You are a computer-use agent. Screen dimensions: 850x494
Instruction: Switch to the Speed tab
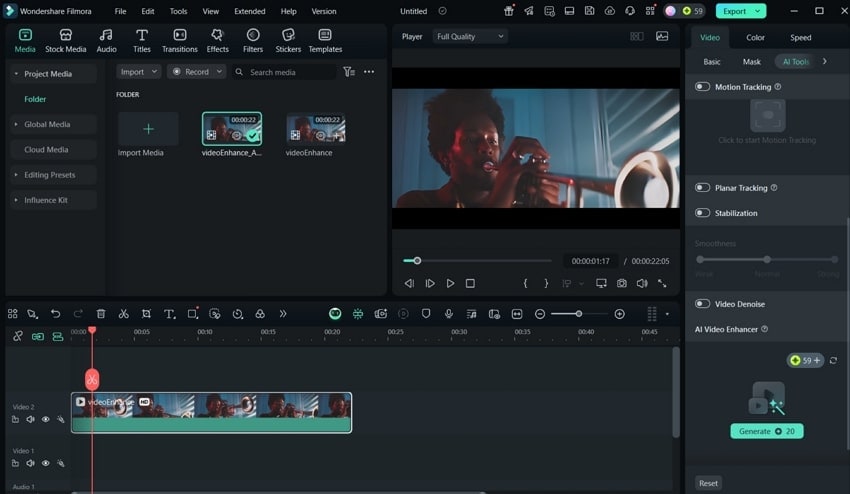point(801,37)
